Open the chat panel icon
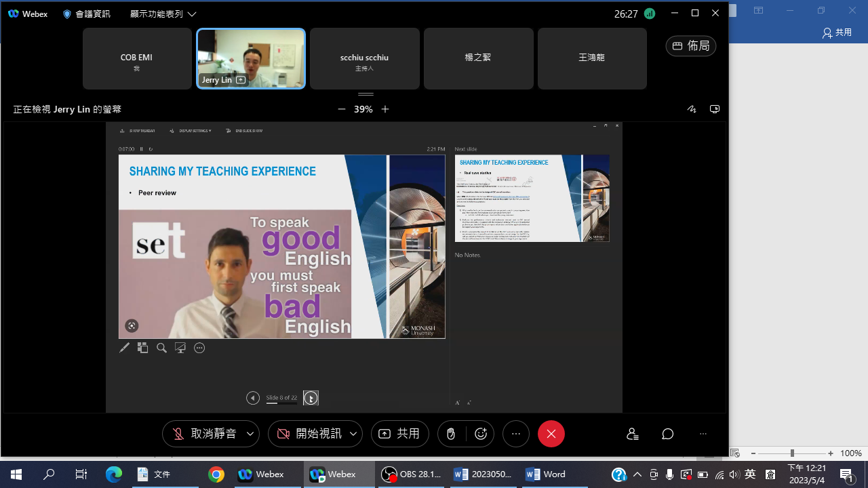The image size is (868, 488). coord(667,434)
